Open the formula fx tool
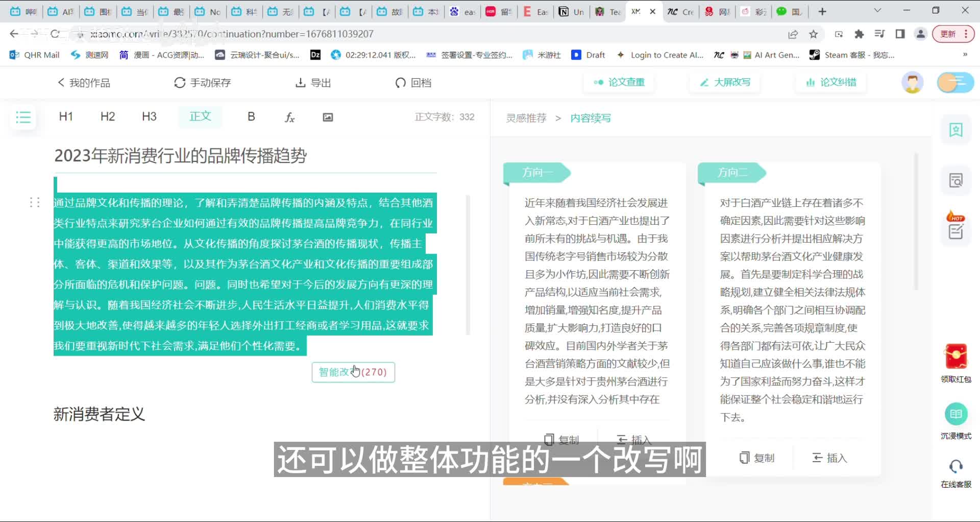This screenshot has width=980, height=522. click(289, 117)
